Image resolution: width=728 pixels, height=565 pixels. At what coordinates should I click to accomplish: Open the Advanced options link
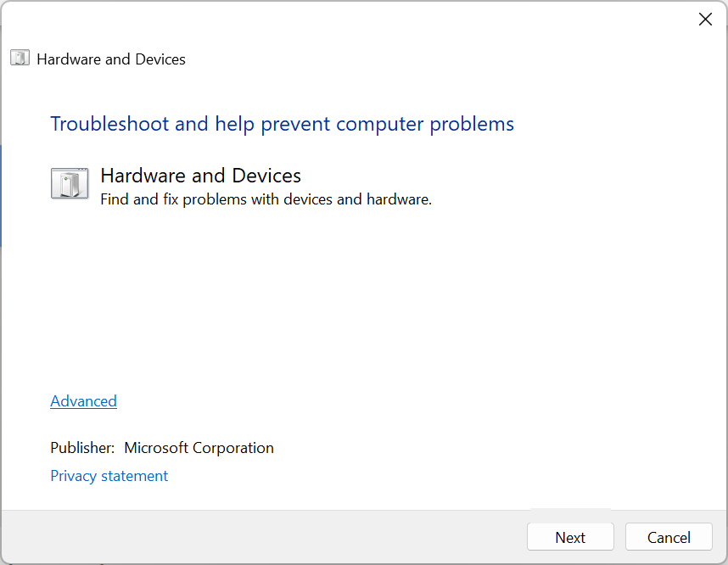(x=83, y=401)
